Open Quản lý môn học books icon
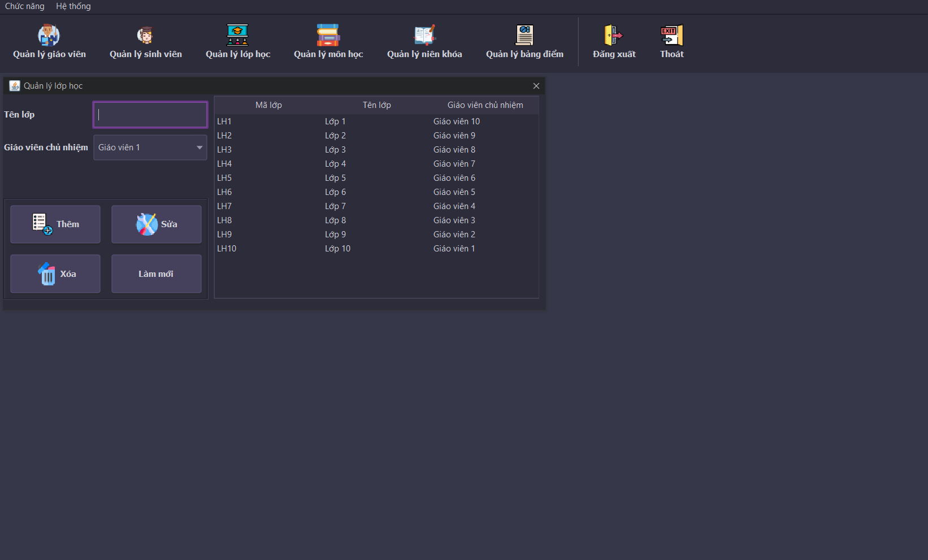928x560 pixels. (328, 35)
